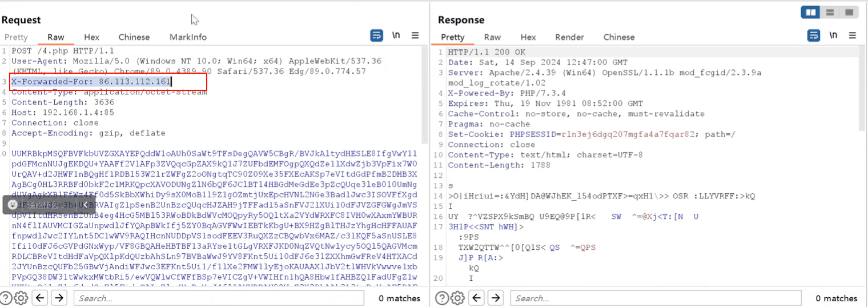The height and width of the screenshot is (307, 868).
Task: Click the Cache-Control header in Response
Action: coord(576,114)
